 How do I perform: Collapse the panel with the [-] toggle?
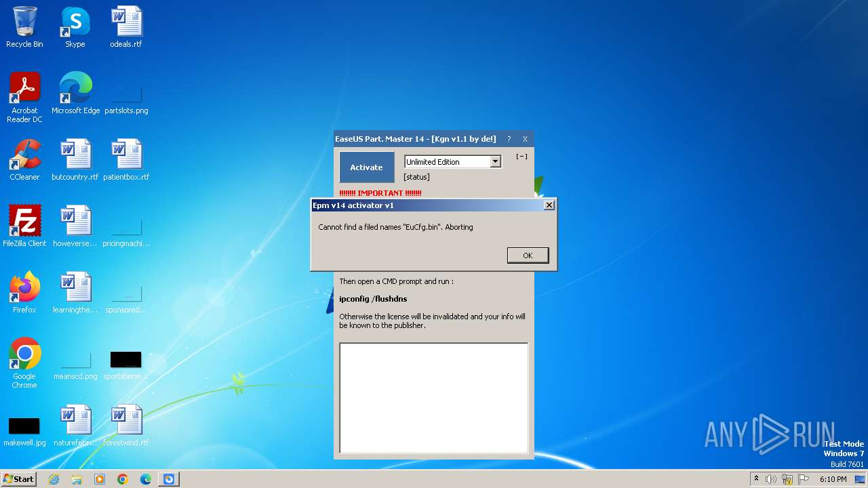point(521,157)
